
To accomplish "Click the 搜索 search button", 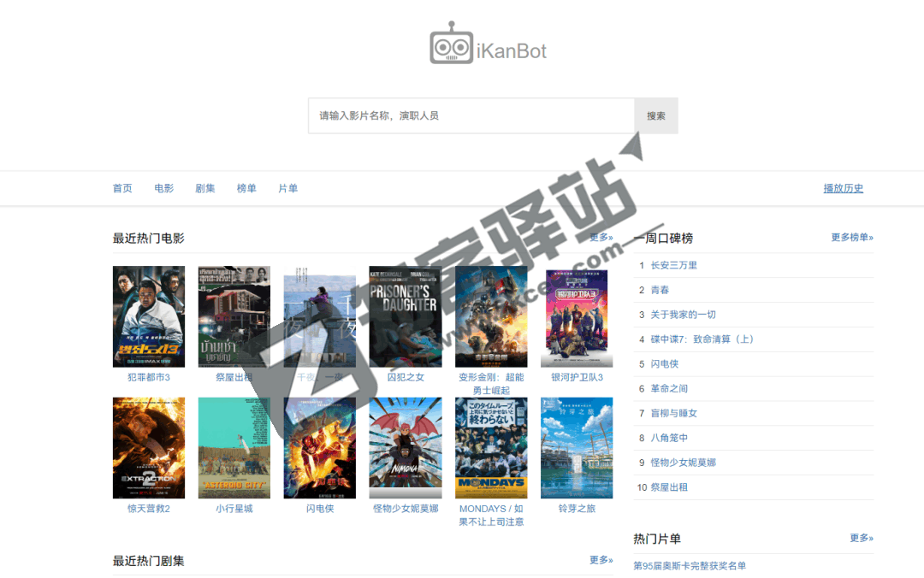I will pyautogui.click(x=655, y=115).
